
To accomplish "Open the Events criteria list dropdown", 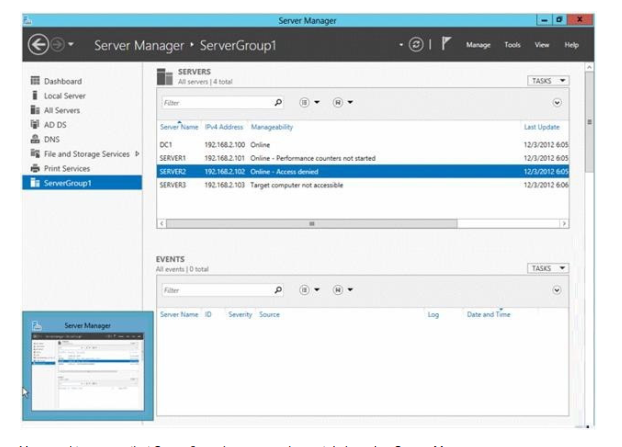I will pyautogui.click(x=309, y=290).
